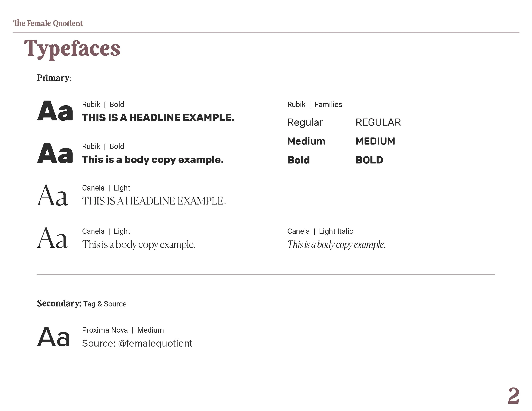Click the Typefaces page title
The image size is (532, 411).
point(72,49)
